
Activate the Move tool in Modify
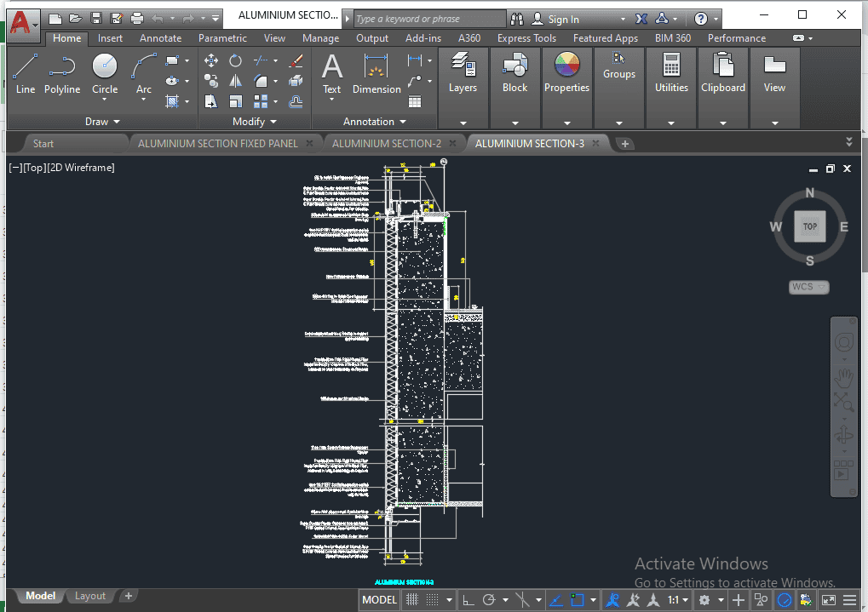click(x=211, y=60)
